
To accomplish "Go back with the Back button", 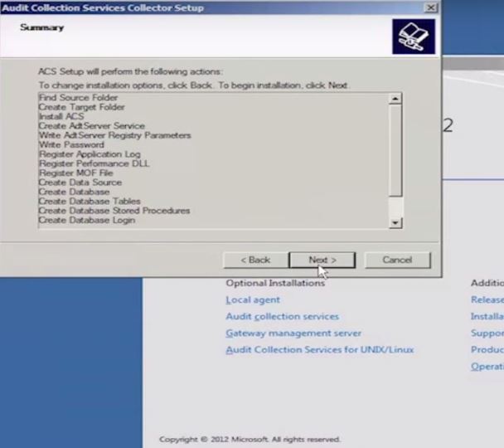I will 255,260.
